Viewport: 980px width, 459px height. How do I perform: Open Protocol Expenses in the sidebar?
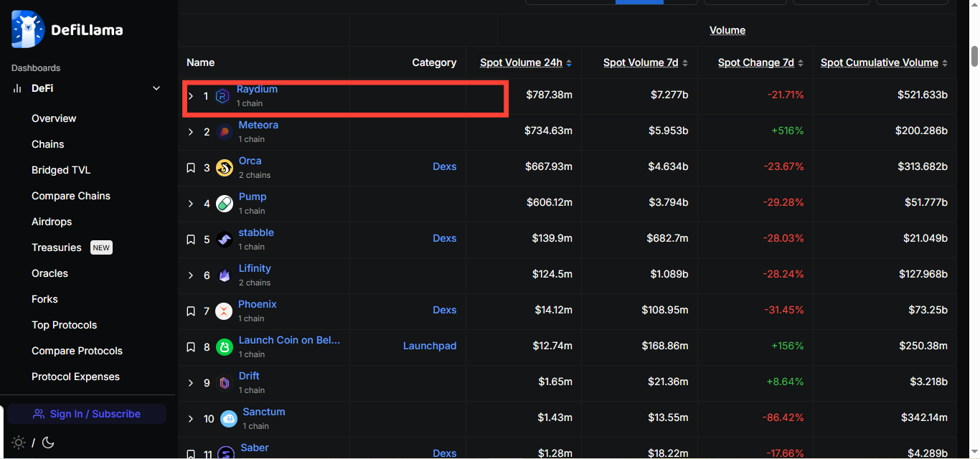tap(76, 377)
